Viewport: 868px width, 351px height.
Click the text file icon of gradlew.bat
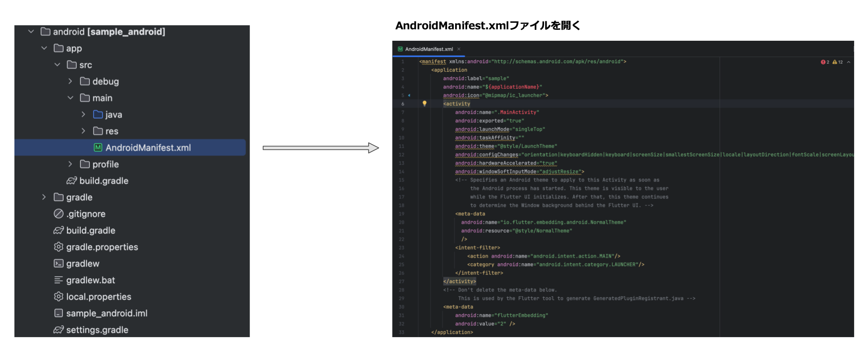pyautogui.click(x=59, y=280)
